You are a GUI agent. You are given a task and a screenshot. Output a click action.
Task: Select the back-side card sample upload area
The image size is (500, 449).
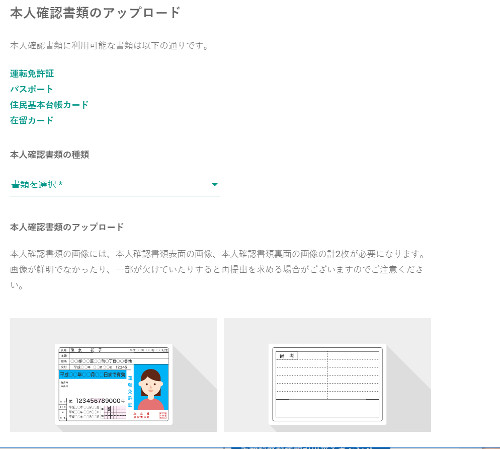pyautogui.click(x=327, y=375)
